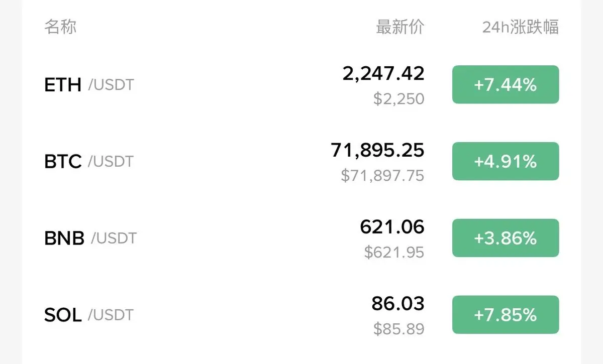The height and width of the screenshot is (364, 603).
Task: Click the /USDT label next to BNB
Action: (114, 238)
